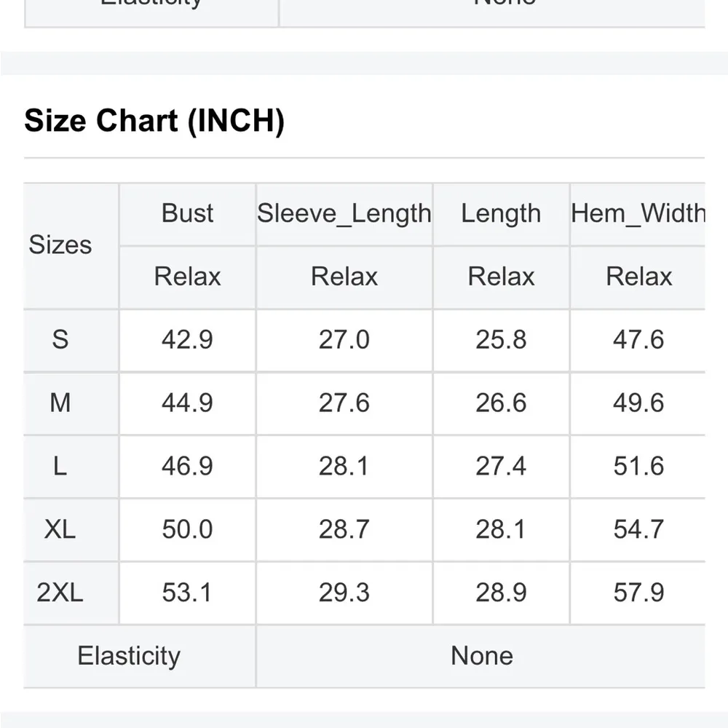Screen dimensions: 728x728
Task: Select the S size row label
Action: (x=60, y=339)
